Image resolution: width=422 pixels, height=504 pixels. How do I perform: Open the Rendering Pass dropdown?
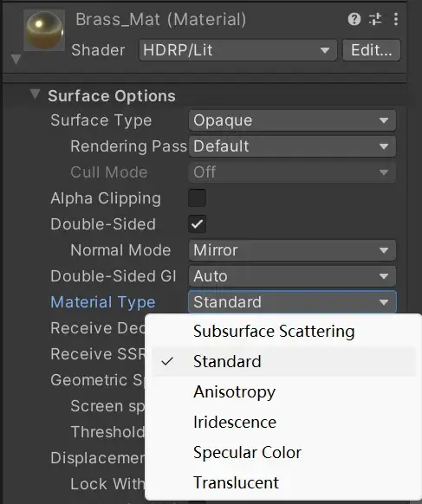tap(292, 146)
